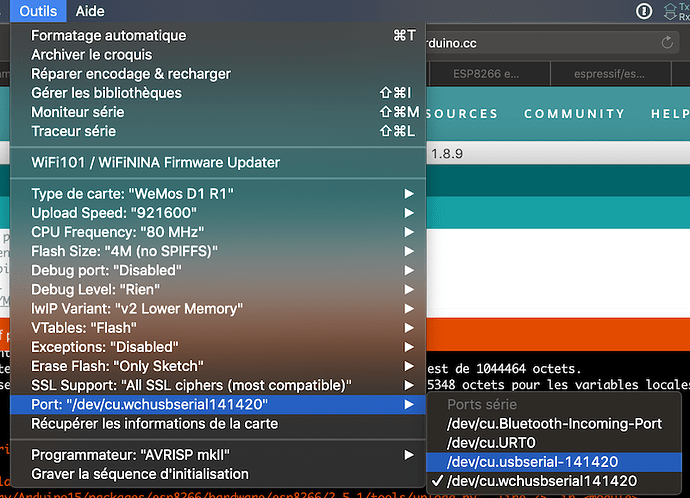Screen dimensions: 690x498
Task: Reload the page in the browser address bar
Action: (667, 42)
